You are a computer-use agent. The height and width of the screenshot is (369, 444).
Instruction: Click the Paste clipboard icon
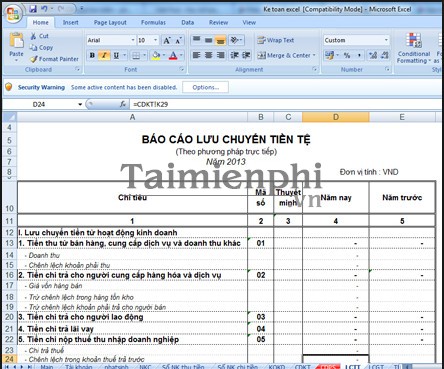click(16, 41)
